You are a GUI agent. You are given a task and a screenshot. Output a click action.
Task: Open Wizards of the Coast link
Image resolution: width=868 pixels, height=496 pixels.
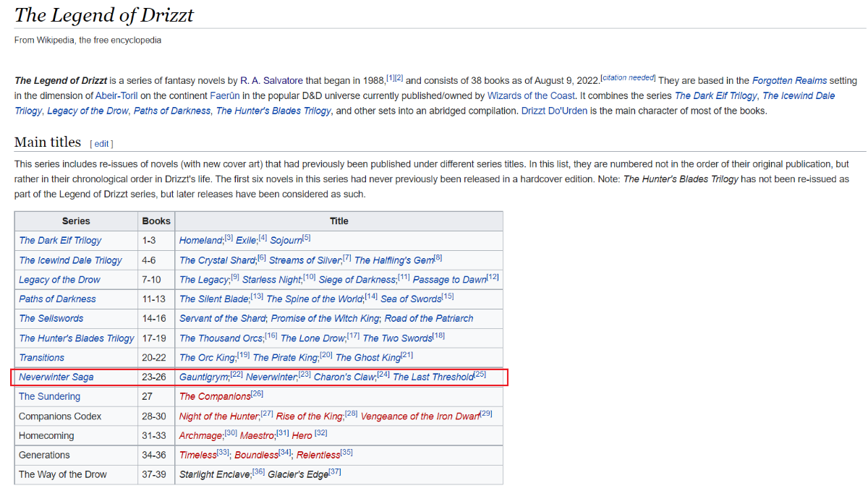coord(532,95)
